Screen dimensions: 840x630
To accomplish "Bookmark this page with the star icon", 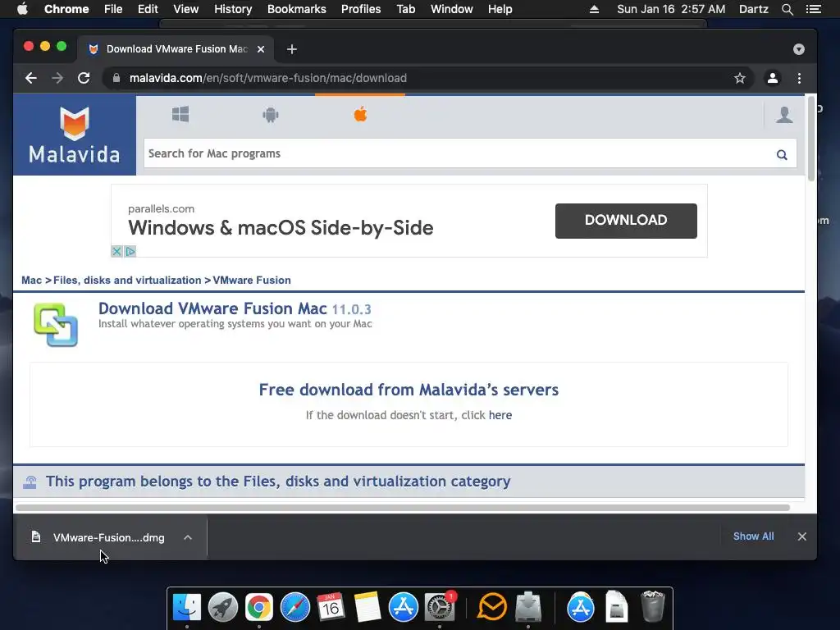I will click(740, 78).
